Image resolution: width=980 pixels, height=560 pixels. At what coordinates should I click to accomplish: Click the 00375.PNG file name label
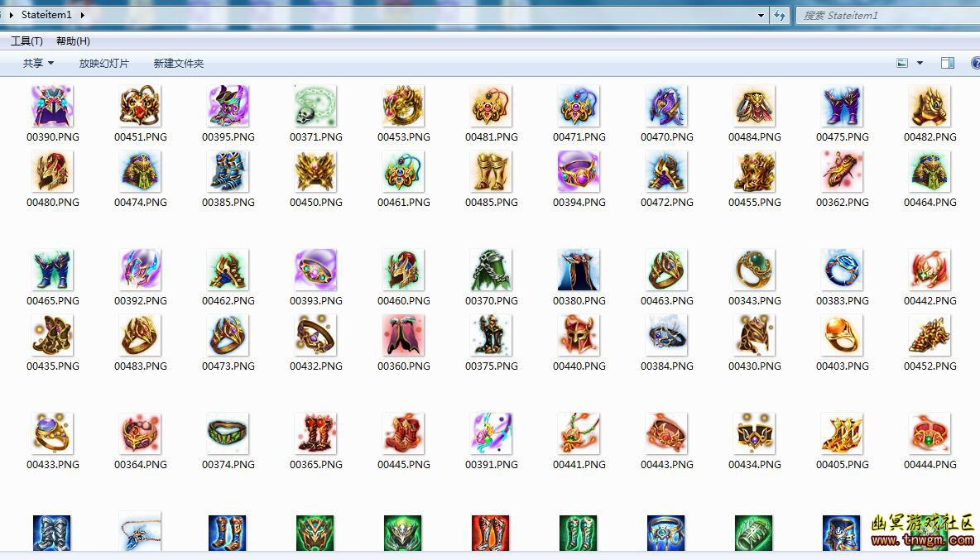[x=492, y=366]
